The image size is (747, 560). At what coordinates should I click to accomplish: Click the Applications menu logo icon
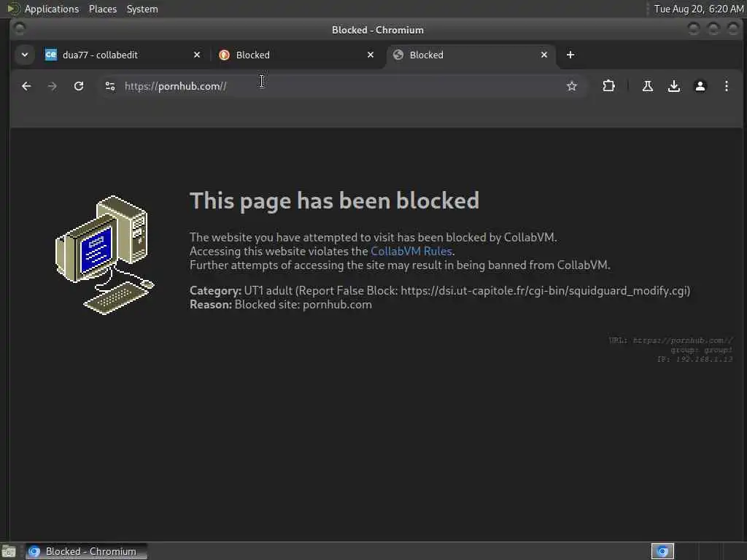coord(13,9)
